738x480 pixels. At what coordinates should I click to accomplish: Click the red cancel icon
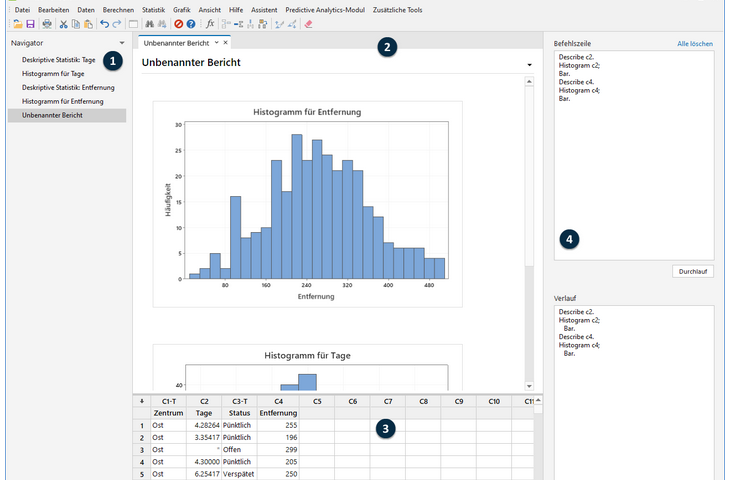(178, 23)
